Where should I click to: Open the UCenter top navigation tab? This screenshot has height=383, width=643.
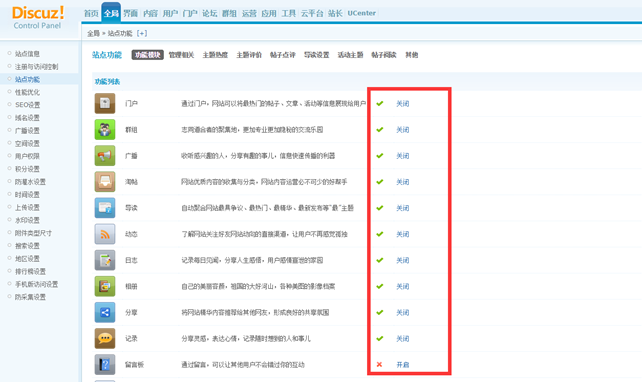(x=362, y=13)
